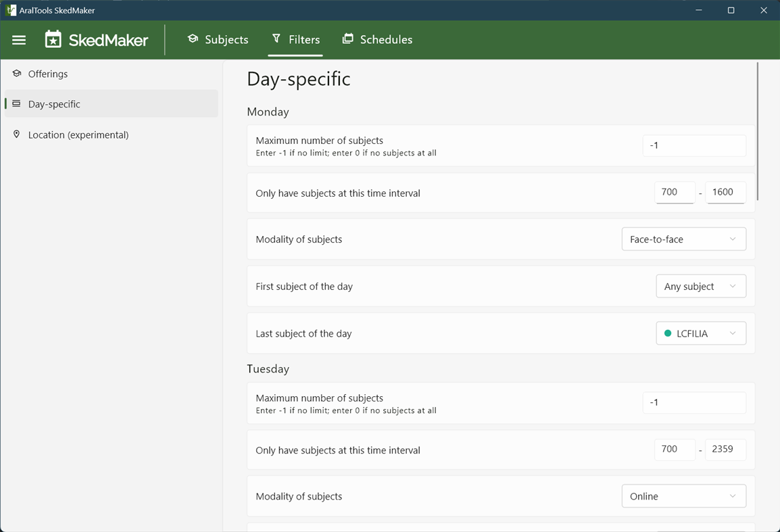Select Offerings in the sidebar
This screenshot has height=532, width=780.
[x=48, y=74]
